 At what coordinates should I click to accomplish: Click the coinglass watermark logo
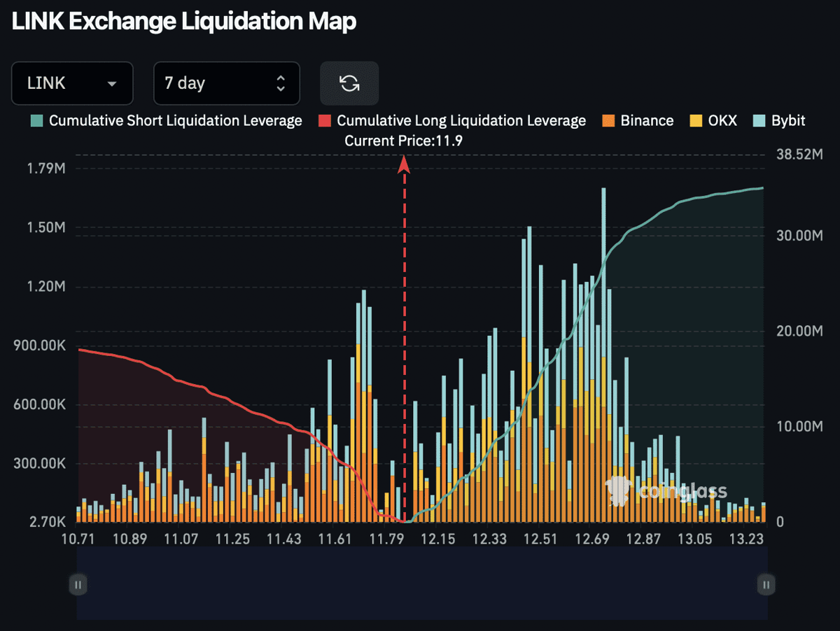pyautogui.click(x=667, y=491)
